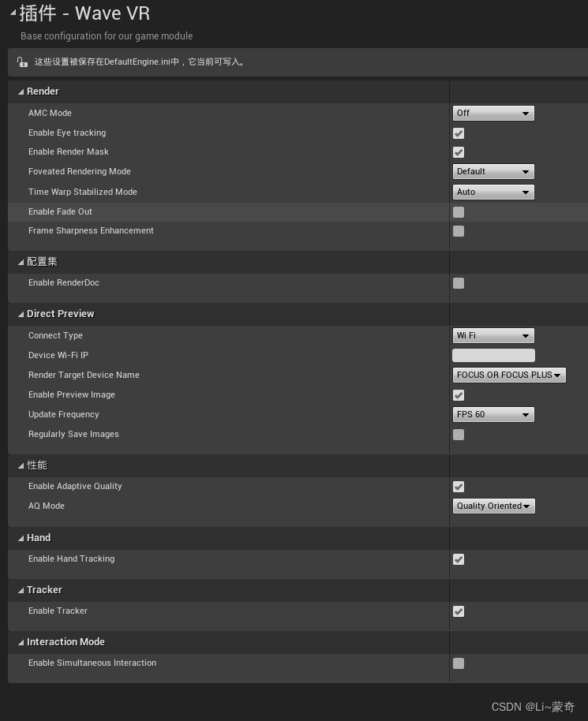Enable the RenderDoc checkbox
The width and height of the screenshot is (588, 721).
459,283
